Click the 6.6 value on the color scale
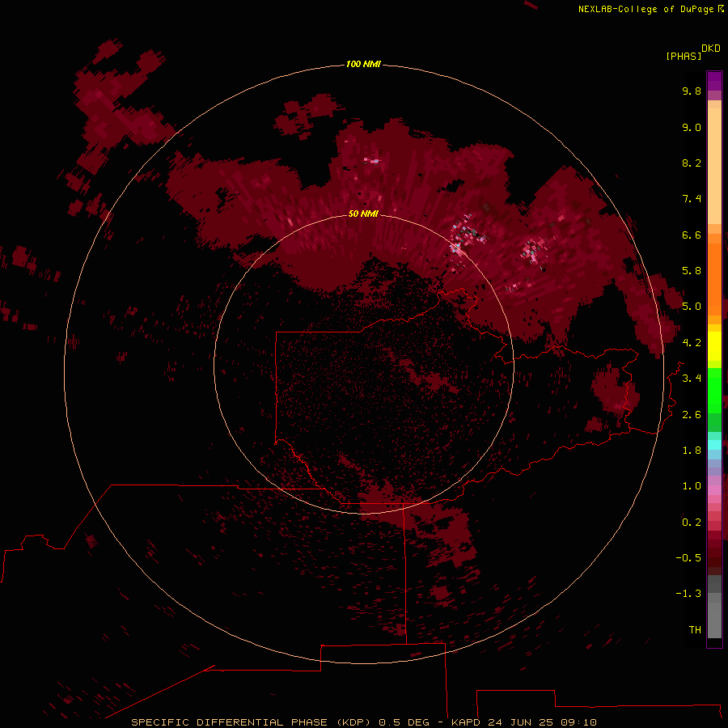Screen dimensions: 728x728 click(692, 235)
